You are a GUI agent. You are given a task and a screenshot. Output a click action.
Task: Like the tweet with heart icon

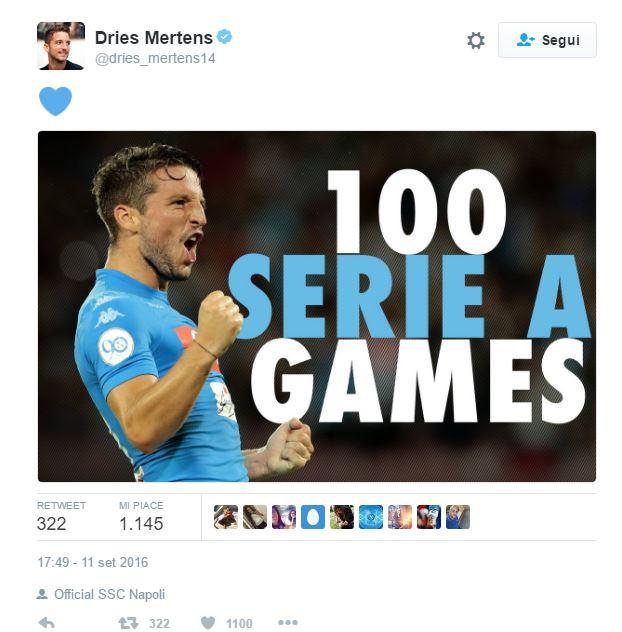point(208,623)
